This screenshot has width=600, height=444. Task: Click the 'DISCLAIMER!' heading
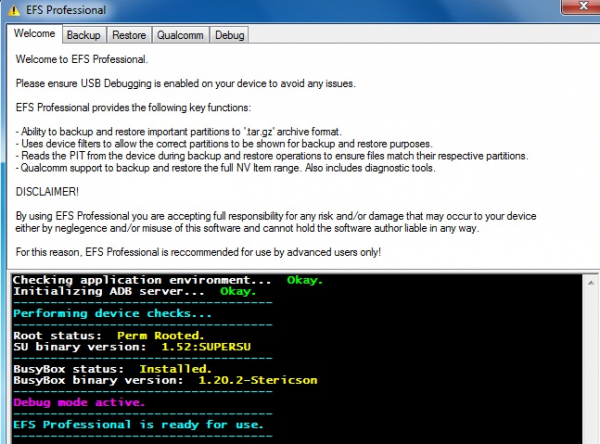47,192
